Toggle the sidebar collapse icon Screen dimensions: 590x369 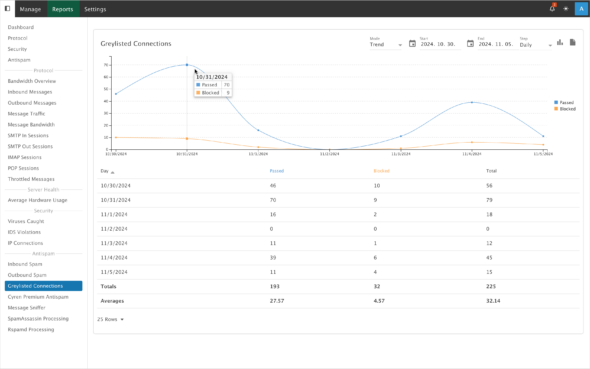click(7, 8)
